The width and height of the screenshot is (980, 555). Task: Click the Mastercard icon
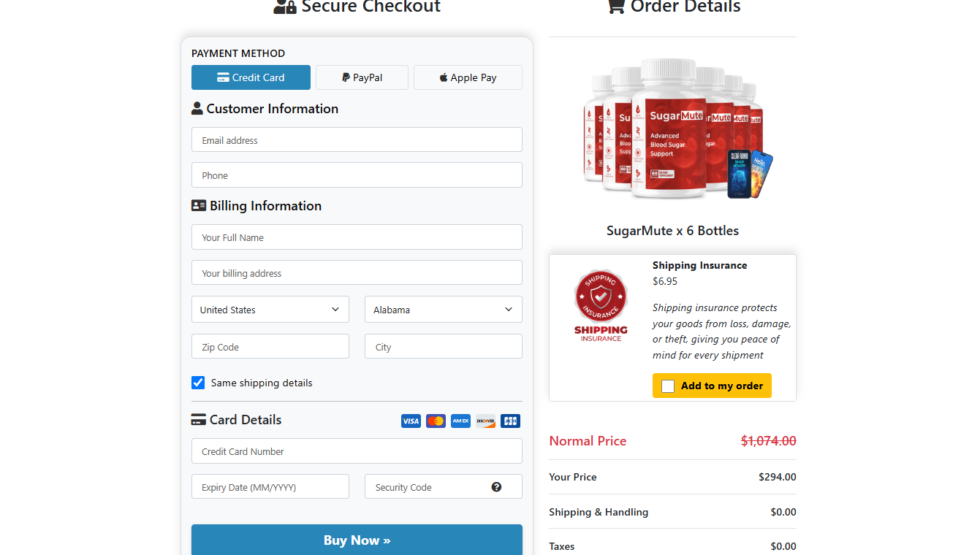[x=436, y=421]
